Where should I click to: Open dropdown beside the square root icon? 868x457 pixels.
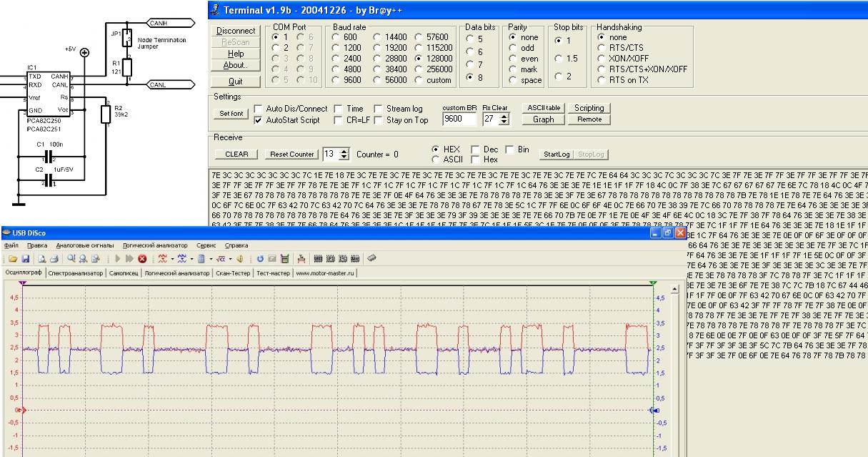click(x=230, y=258)
